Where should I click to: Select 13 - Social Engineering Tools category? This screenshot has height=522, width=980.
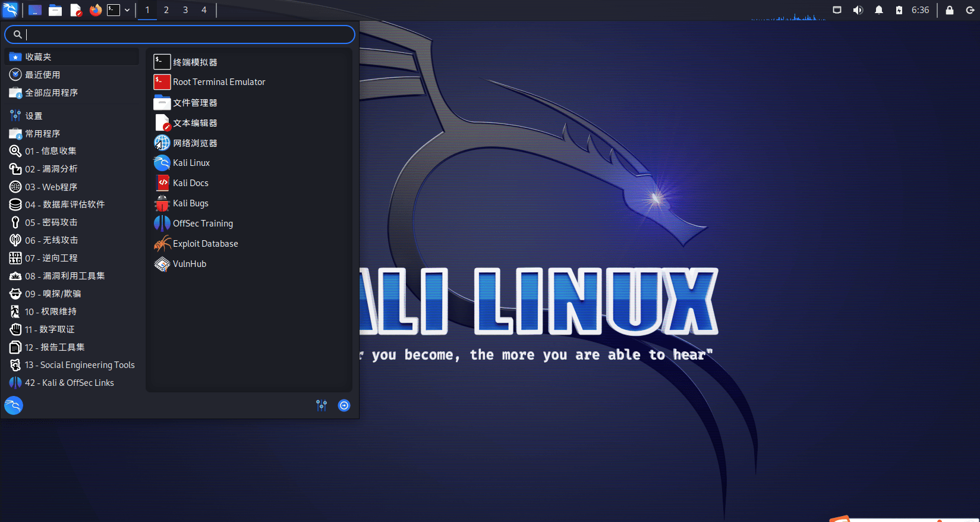click(x=79, y=365)
